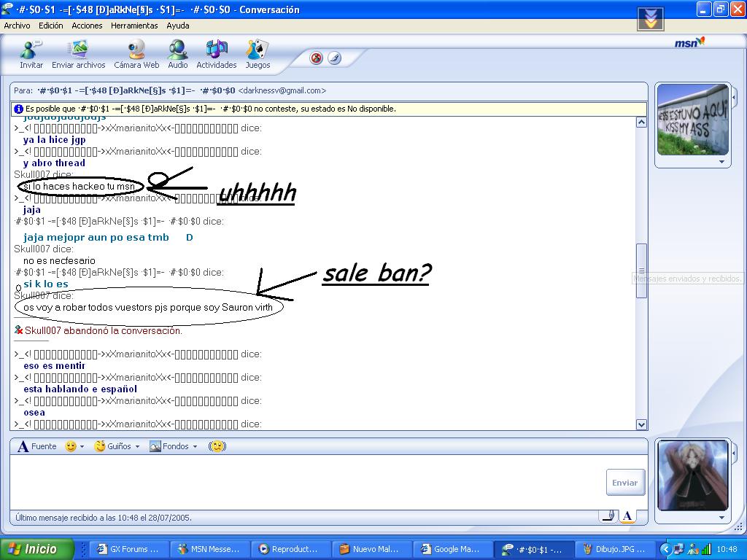The width and height of the screenshot is (747, 560).
Task: Click the Fondos background picture icon
Action: click(155, 446)
